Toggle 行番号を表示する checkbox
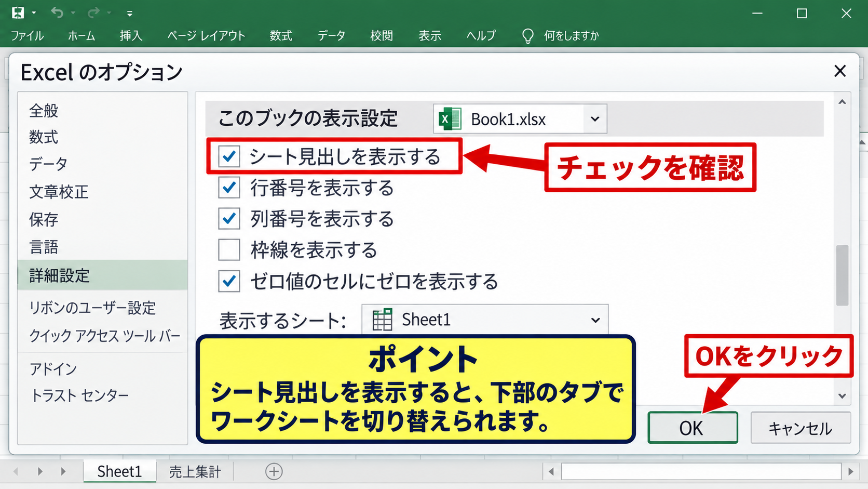The image size is (868, 489). (x=229, y=188)
